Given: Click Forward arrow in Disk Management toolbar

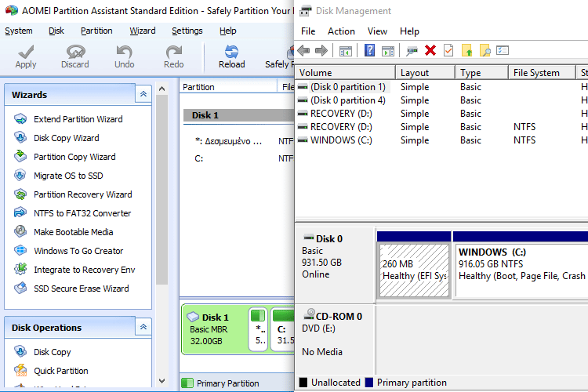Looking at the screenshot, I should coord(321,50).
